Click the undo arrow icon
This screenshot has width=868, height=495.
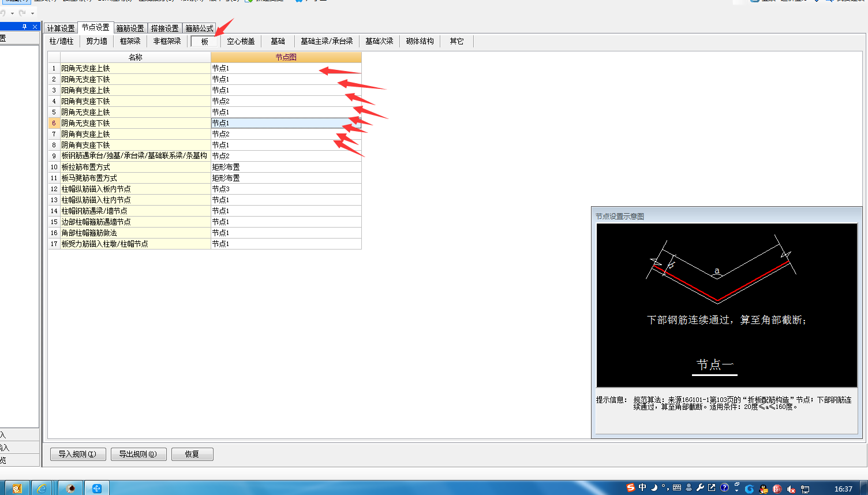tap(3, 13)
